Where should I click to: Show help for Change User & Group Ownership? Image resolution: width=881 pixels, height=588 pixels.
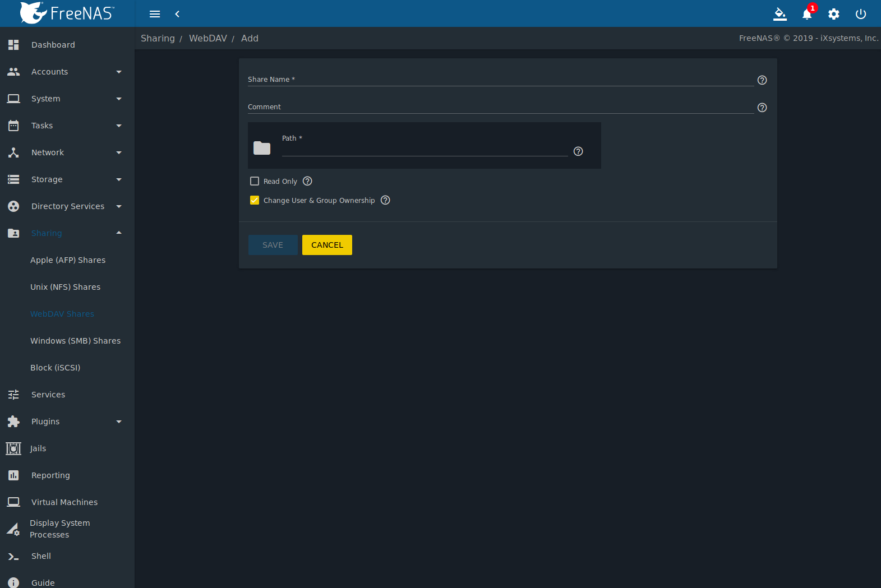(x=385, y=200)
